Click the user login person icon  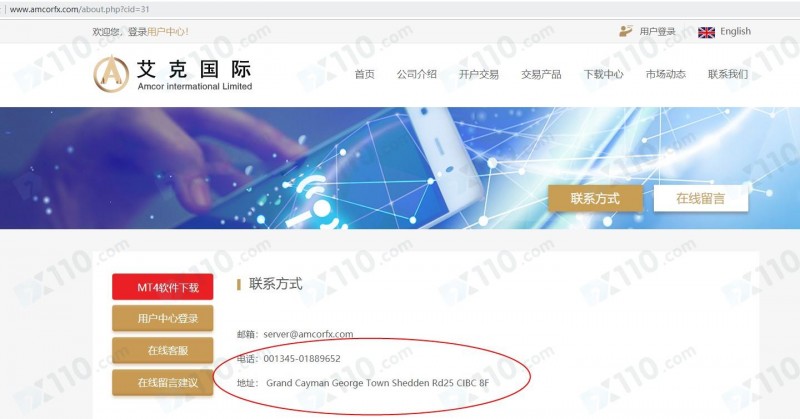[626, 32]
